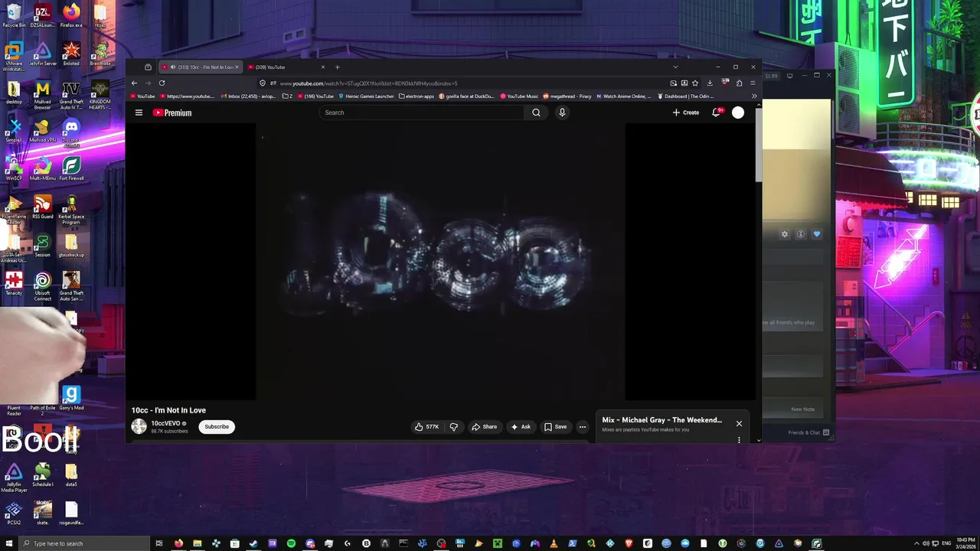The height and width of the screenshot is (551, 980).
Task: Open the Z bookmarks folder
Action: click(288, 96)
